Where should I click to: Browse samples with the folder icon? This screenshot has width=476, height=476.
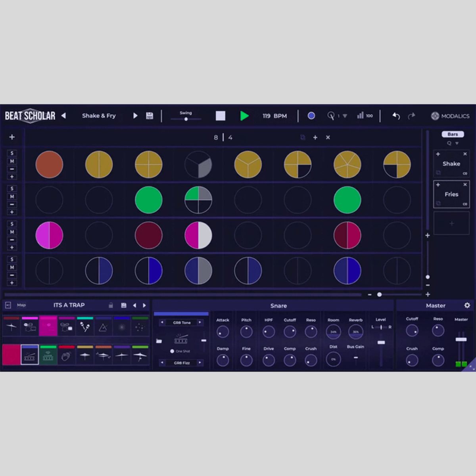pos(159,341)
